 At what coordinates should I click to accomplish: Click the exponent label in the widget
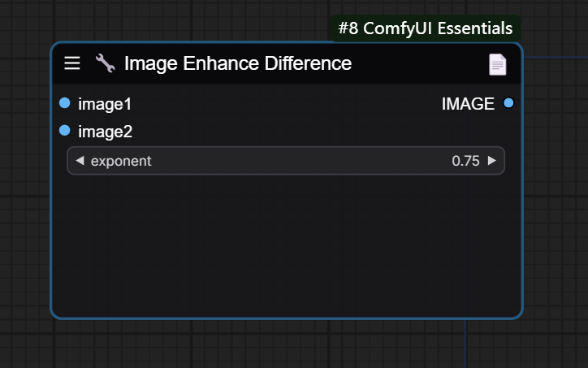tap(121, 161)
